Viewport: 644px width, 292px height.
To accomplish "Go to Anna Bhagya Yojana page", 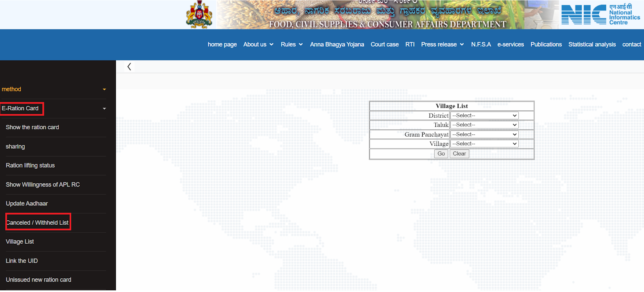I will (x=337, y=44).
